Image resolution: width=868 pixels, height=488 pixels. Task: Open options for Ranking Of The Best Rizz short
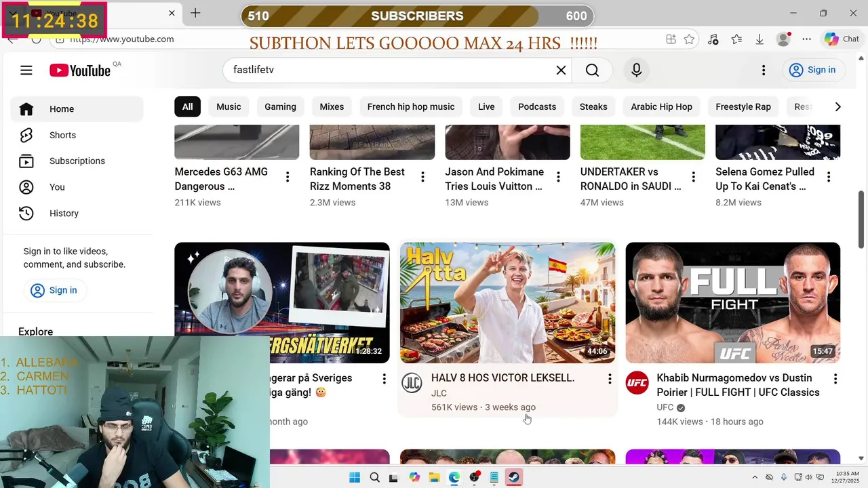point(422,177)
